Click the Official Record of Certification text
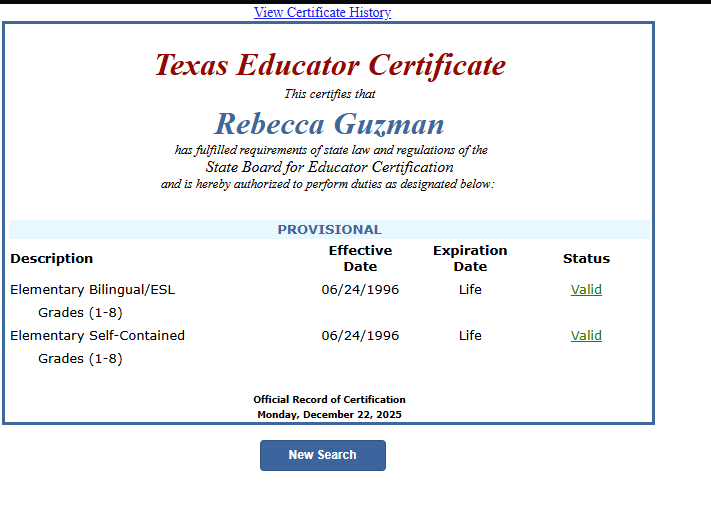The height and width of the screenshot is (509, 711). 329,399
